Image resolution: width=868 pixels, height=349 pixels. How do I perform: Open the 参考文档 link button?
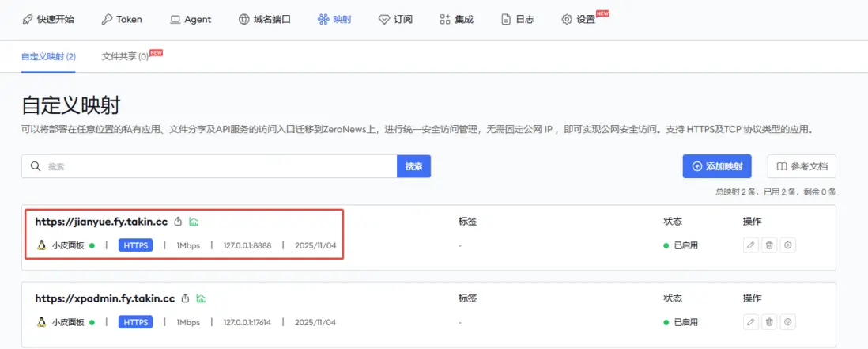pos(802,166)
